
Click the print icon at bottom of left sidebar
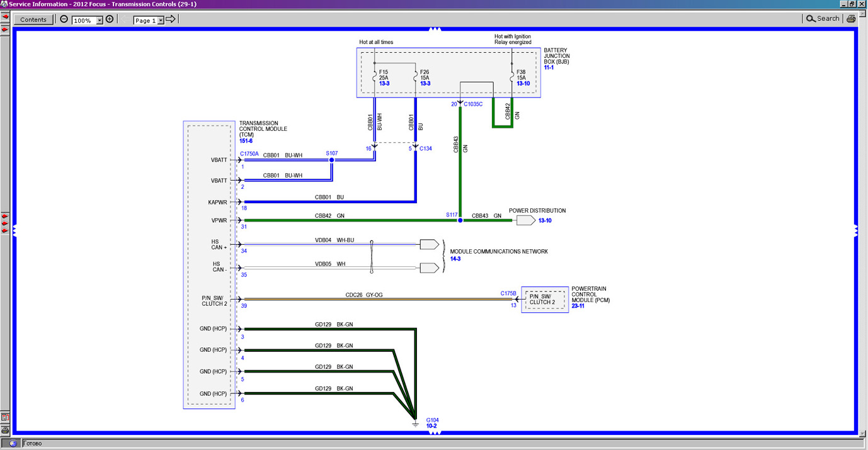(5, 430)
